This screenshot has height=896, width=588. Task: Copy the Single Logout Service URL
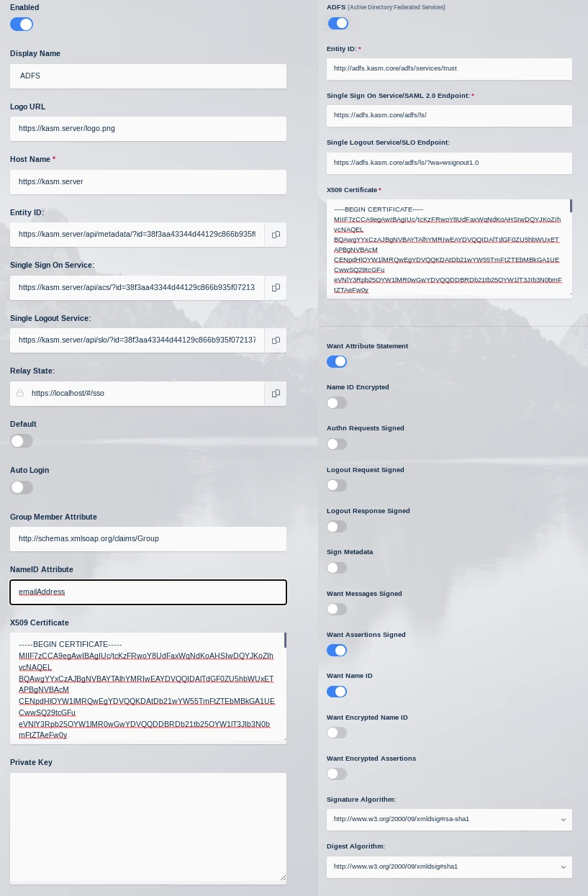pyautogui.click(x=276, y=340)
